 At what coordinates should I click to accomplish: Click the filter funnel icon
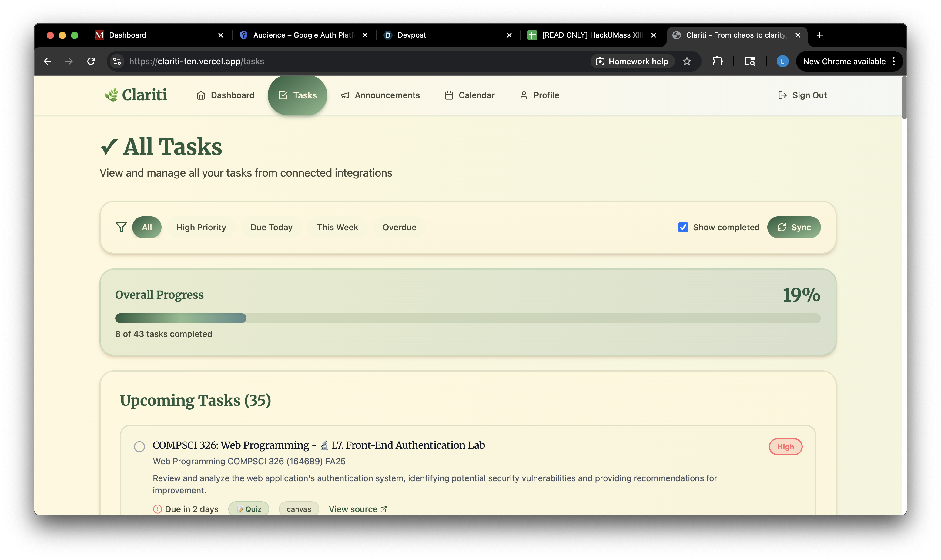pyautogui.click(x=121, y=227)
